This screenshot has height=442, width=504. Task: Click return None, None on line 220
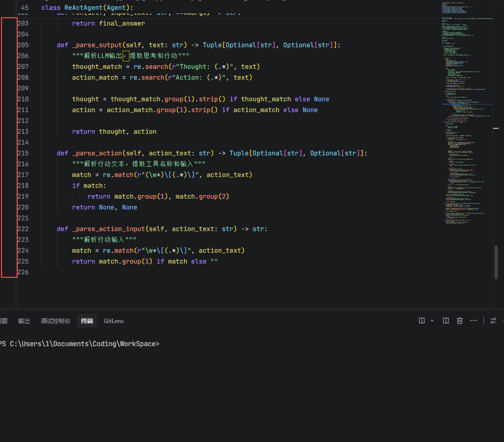tap(104, 207)
